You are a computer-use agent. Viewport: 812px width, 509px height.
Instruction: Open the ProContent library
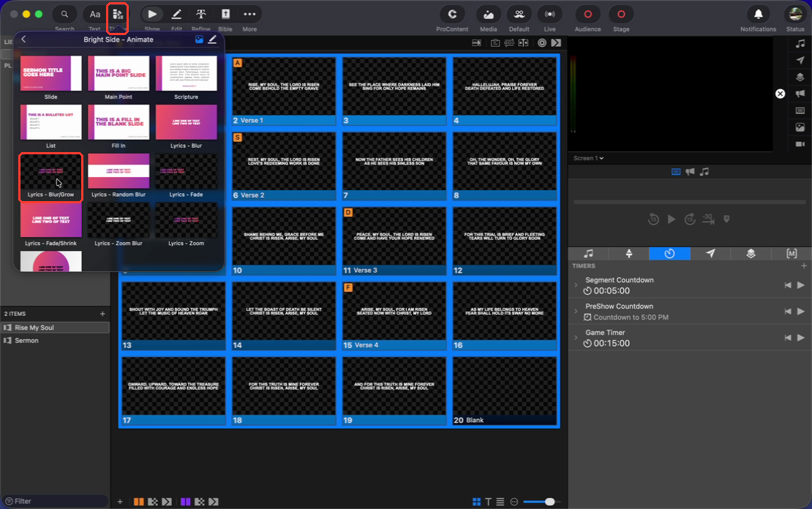(452, 15)
